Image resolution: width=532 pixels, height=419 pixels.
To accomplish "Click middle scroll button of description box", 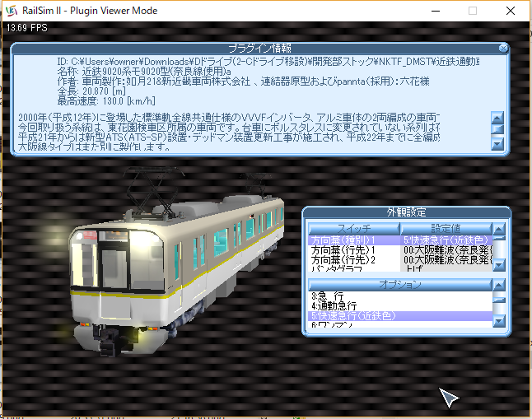I will click(x=497, y=130).
